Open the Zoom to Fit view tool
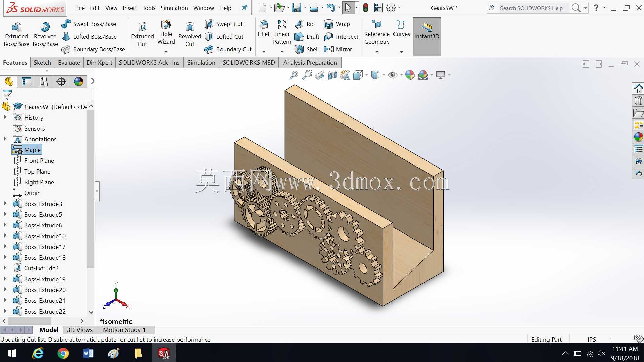The image size is (644, 362). tap(294, 75)
